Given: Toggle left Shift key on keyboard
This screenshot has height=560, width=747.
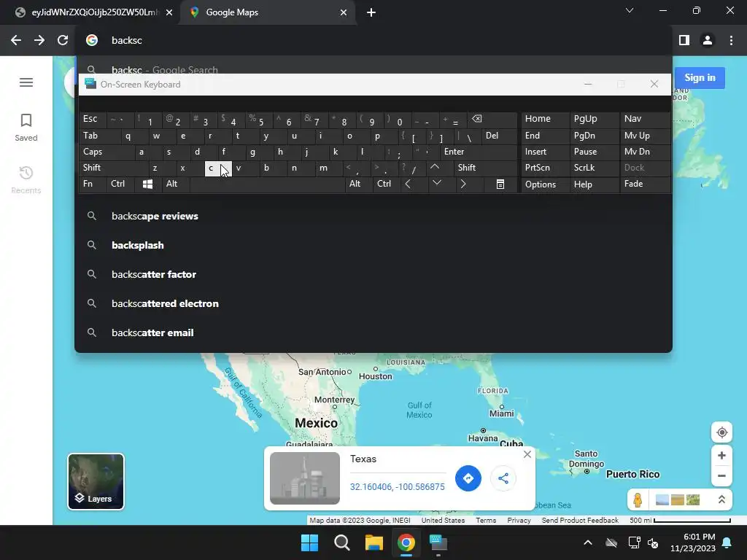Looking at the screenshot, I should pos(113,168).
